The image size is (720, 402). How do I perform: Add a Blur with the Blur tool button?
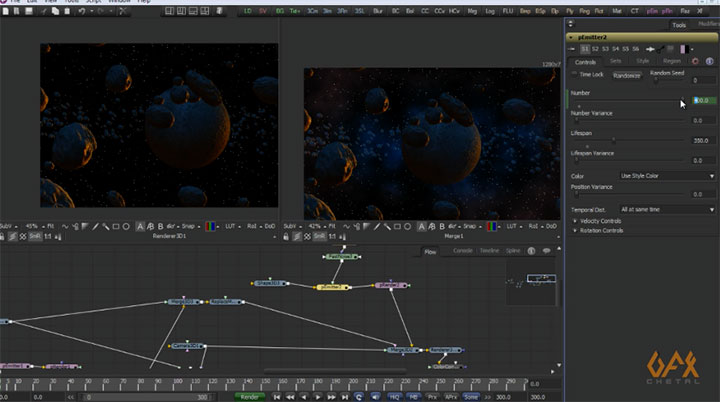coord(378,11)
